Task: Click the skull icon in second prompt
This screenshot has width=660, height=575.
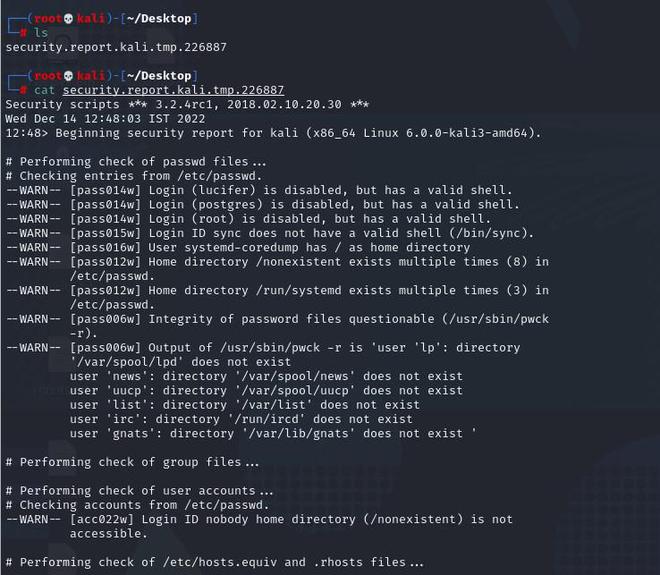Action: click(69, 76)
